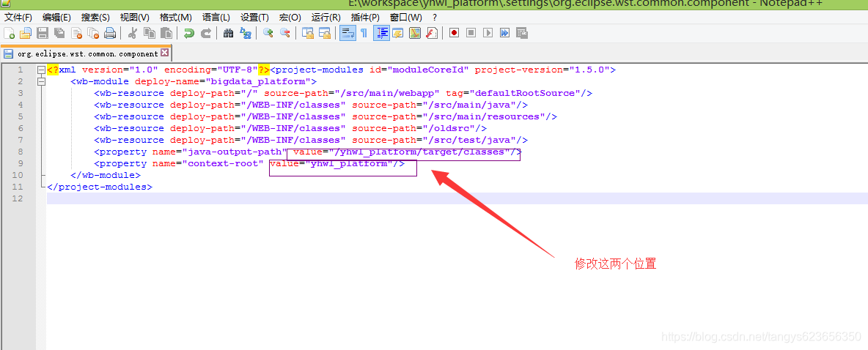Screen dimensions: 868x350
Task: Open the 文件(F) menu
Action: coord(18,17)
